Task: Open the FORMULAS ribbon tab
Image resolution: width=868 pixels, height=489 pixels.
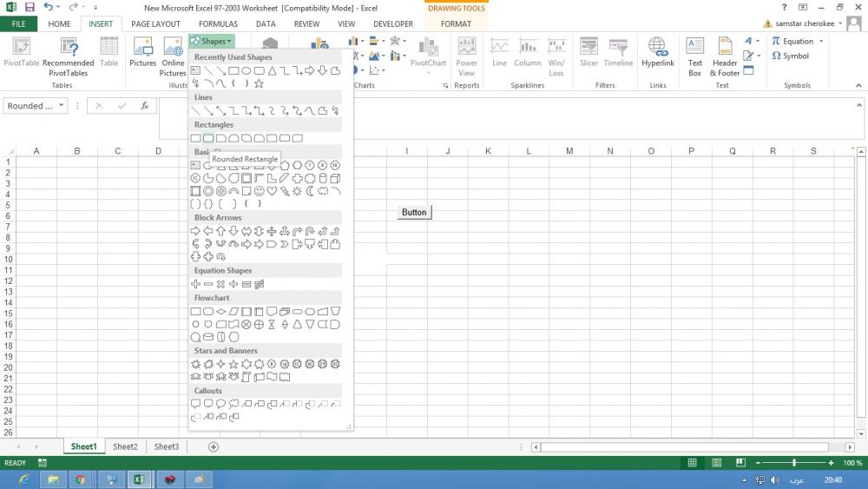Action: click(x=218, y=24)
